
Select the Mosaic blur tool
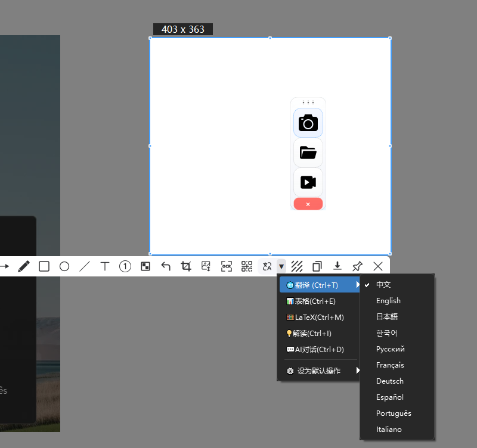[x=145, y=266]
